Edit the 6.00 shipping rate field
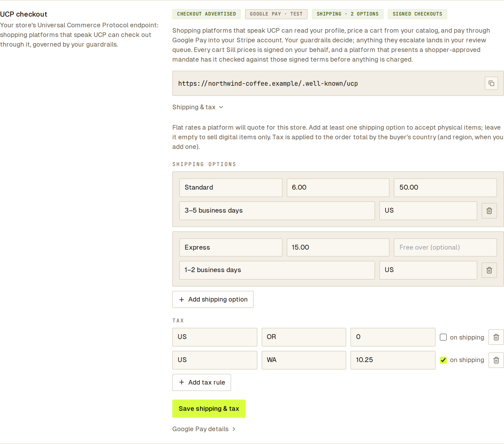Viewport: 504px width, 444px height. [338, 187]
